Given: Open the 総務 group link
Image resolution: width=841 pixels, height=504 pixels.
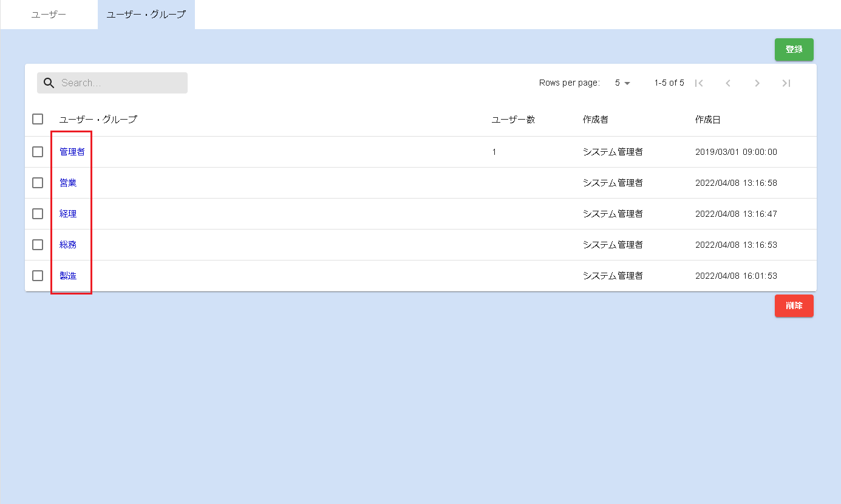Looking at the screenshot, I should 68,245.
